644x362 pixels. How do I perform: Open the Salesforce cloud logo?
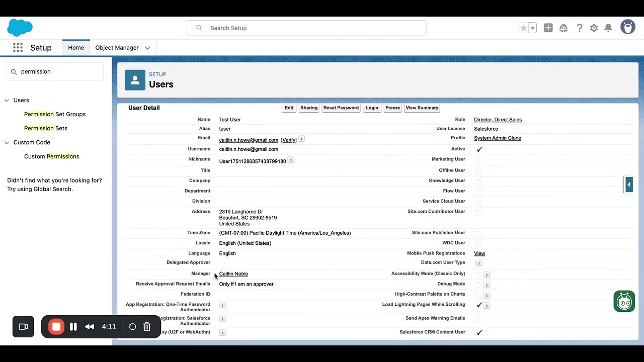coord(20,28)
